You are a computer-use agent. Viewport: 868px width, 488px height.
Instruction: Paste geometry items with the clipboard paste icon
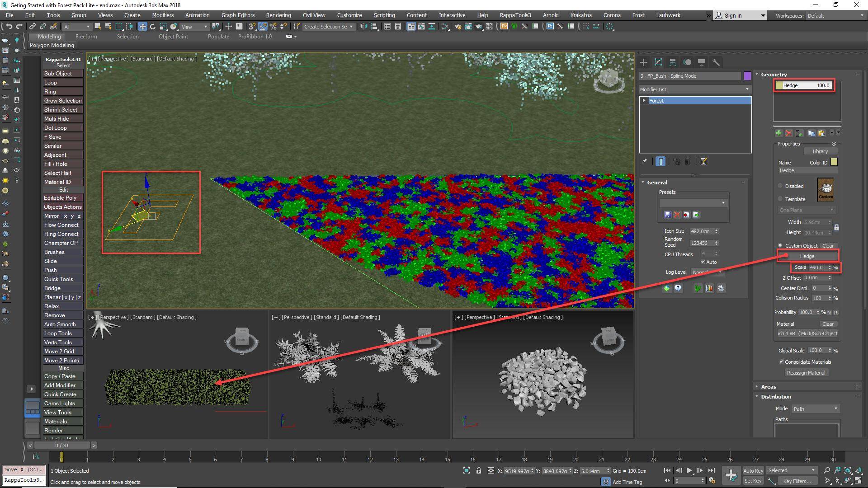(821, 134)
